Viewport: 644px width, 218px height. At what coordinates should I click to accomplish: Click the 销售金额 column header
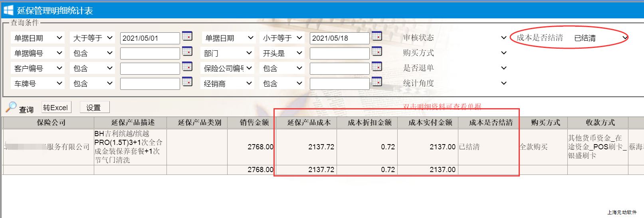[254, 123]
